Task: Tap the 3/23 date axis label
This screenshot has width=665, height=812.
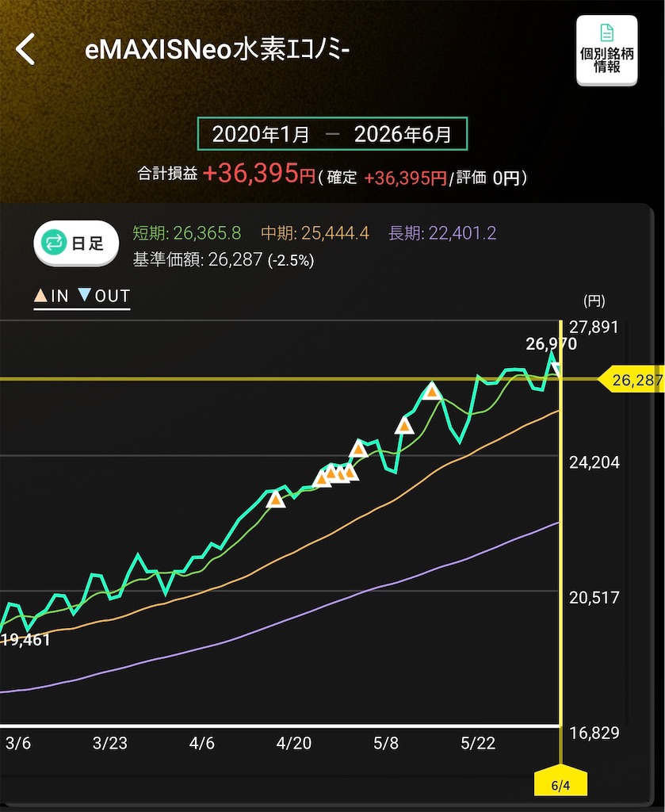Action: [109, 744]
